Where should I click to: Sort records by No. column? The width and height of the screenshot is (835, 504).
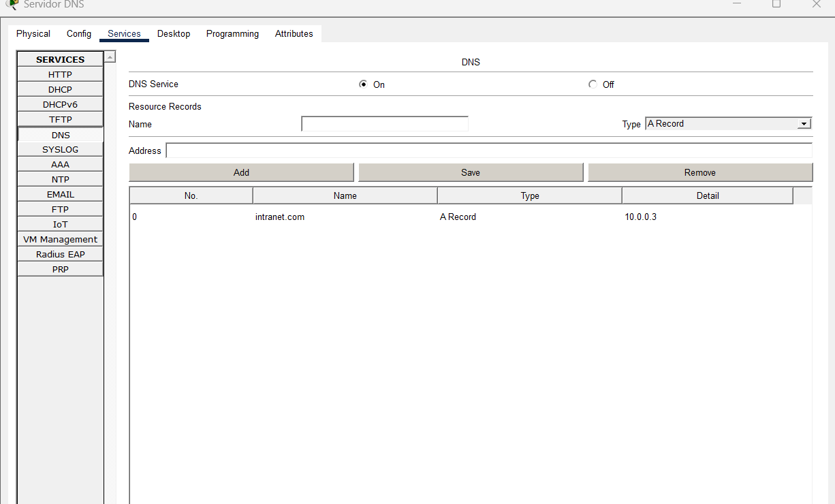click(191, 195)
